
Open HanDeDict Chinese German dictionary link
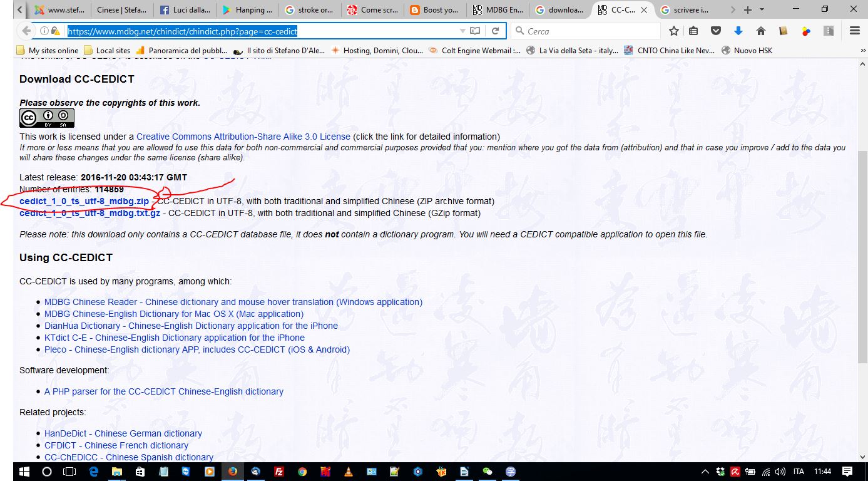click(123, 433)
